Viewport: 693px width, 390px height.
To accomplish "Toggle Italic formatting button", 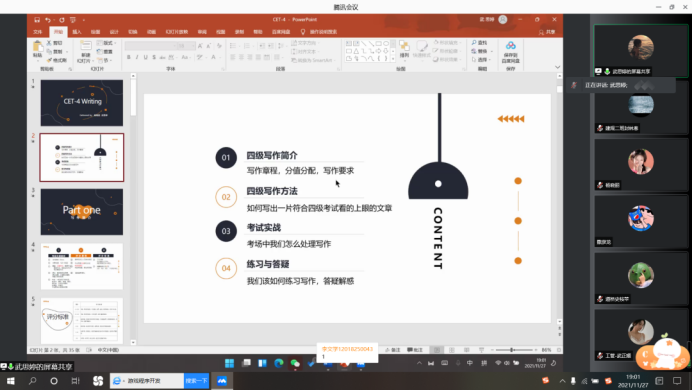I will click(x=137, y=57).
